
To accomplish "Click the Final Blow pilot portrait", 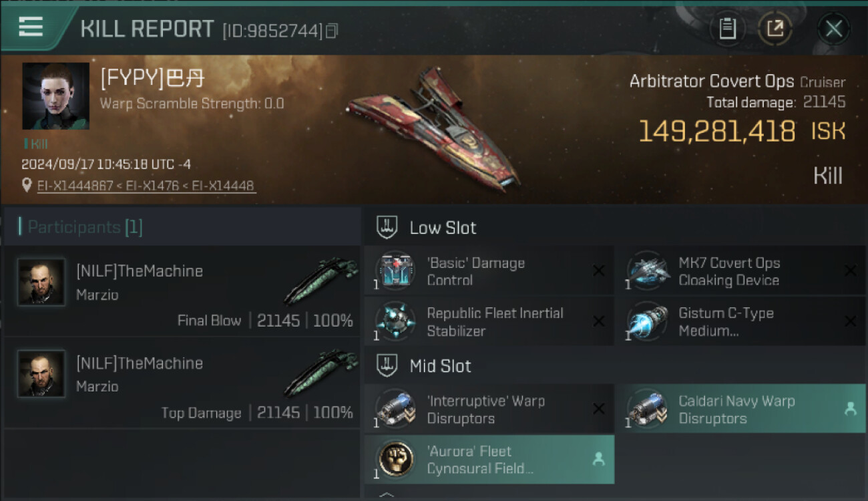I will point(41,283).
